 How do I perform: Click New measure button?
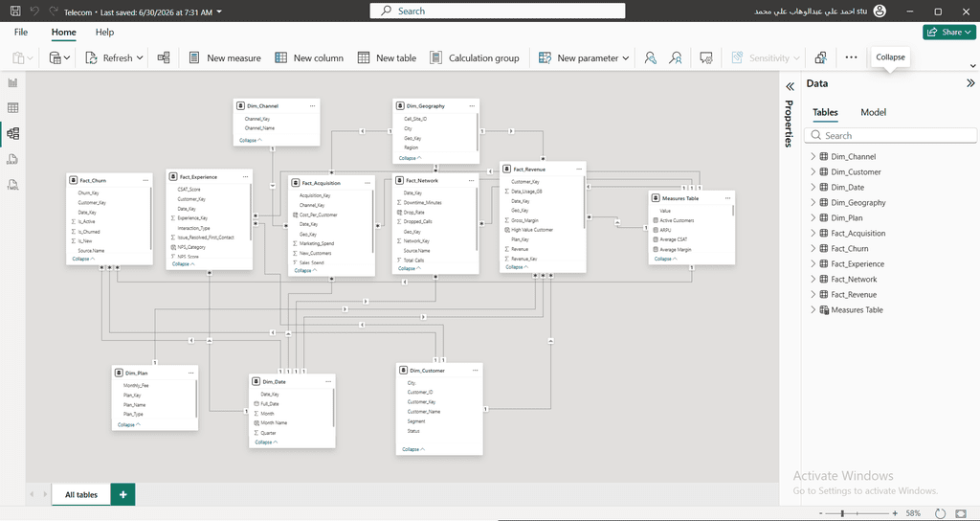(x=225, y=57)
